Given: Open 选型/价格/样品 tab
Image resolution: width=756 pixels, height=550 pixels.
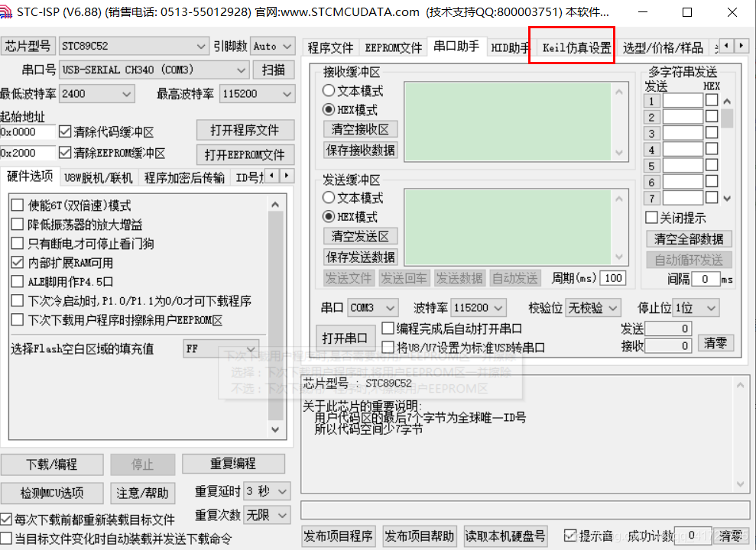Looking at the screenshot, I should (663, 47).
